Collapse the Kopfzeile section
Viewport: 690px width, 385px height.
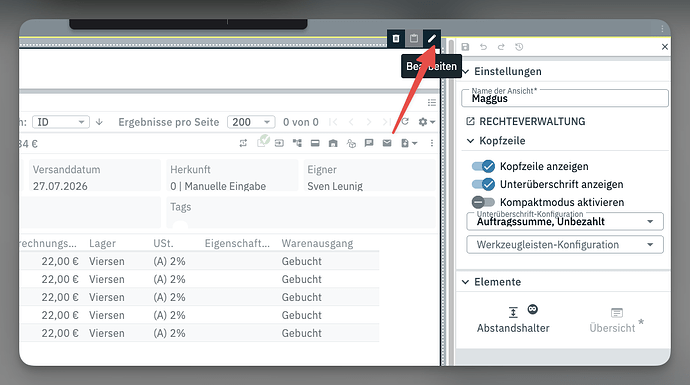[470, 141]
